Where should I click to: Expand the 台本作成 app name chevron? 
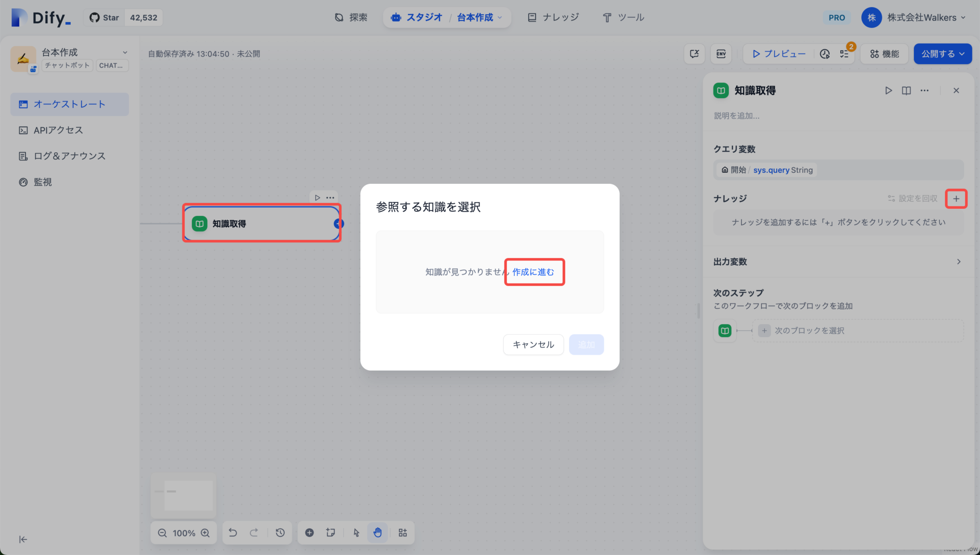point(125,52)
